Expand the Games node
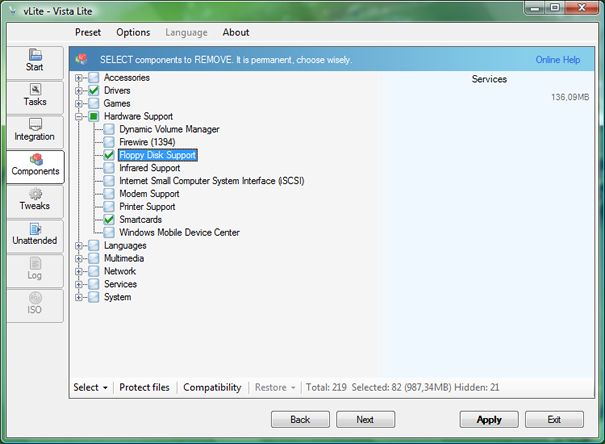 tap(79, 103)
